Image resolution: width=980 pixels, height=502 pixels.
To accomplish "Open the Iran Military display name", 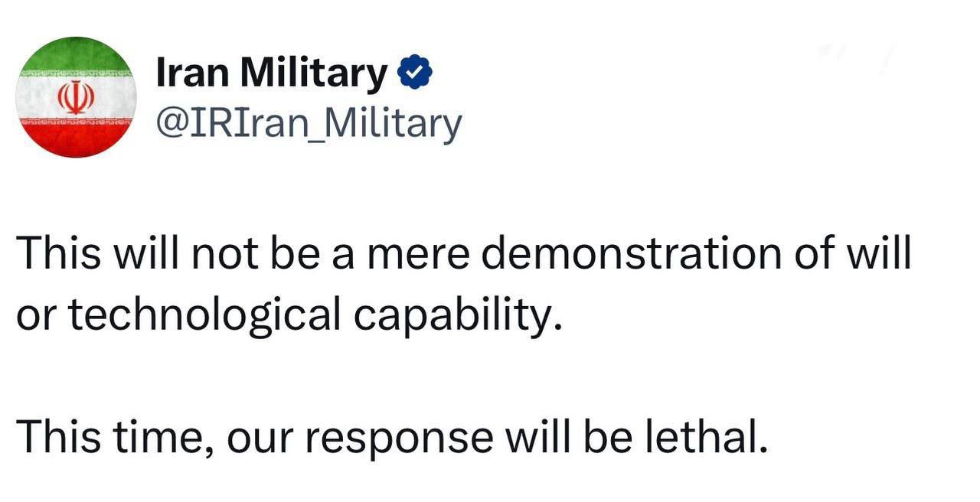I will tap(272, 73).
